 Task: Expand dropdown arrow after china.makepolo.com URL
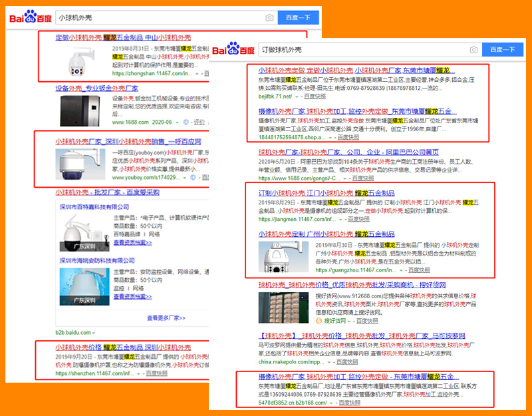(x=329, y=362)
